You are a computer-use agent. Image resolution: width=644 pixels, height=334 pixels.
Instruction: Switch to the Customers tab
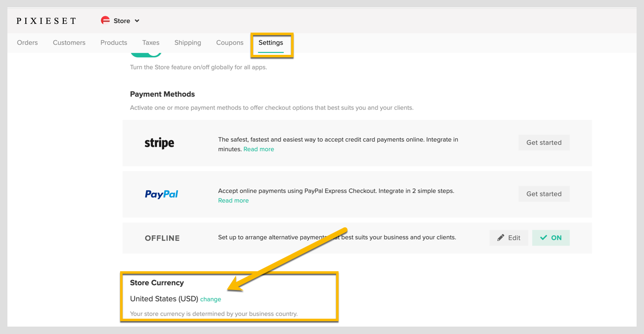point(69,42)
